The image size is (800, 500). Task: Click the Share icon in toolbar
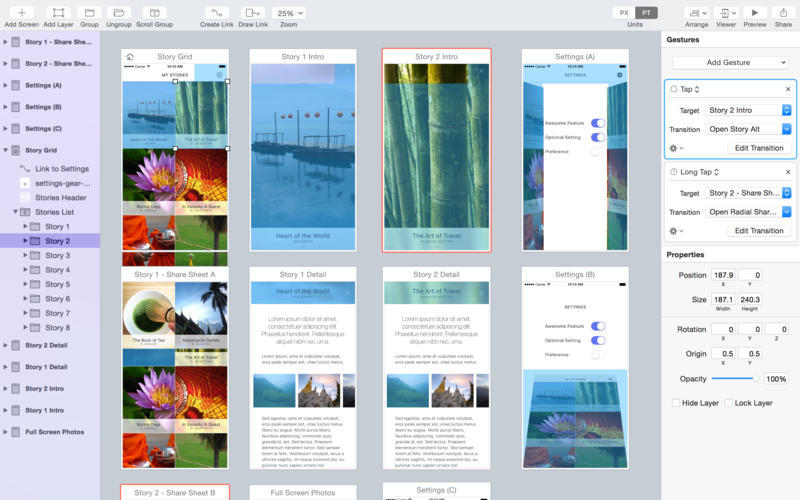coord(782,12)
